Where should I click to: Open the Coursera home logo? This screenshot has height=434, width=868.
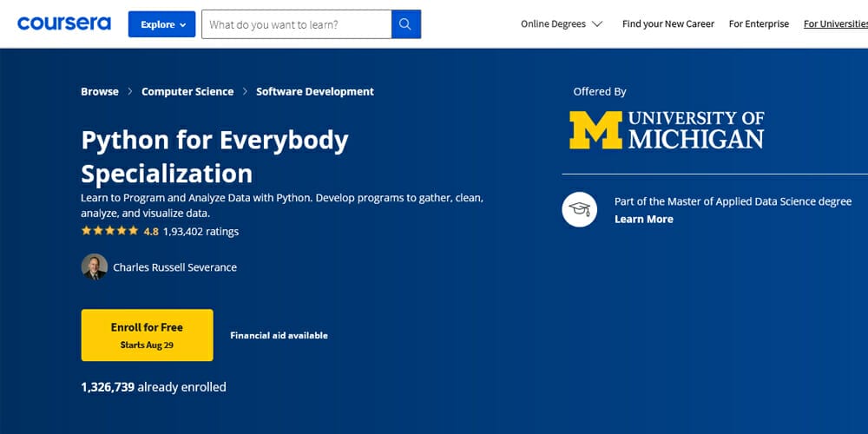click(x=64, y=23)
